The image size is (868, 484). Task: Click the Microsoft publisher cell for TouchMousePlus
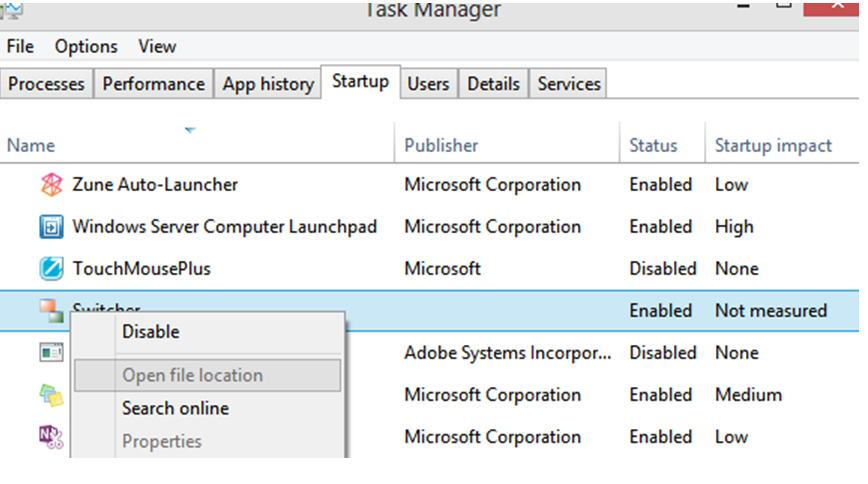click(442, 269)
